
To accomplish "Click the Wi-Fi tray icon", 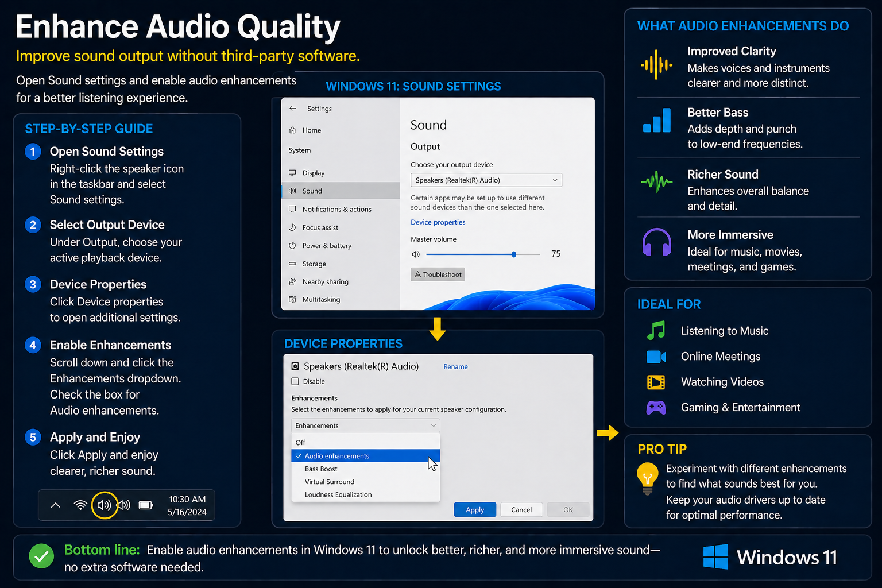I will 80,505.
